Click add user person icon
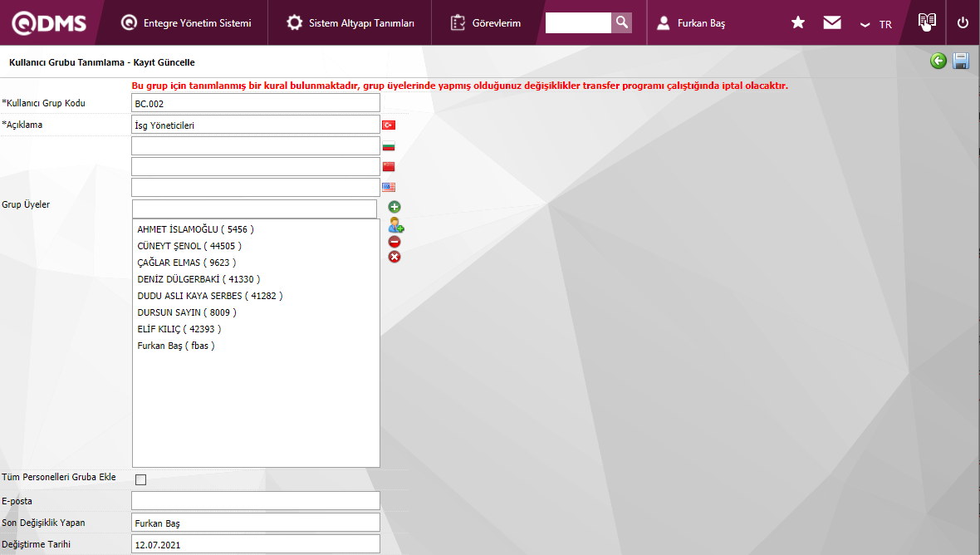 [395, 225]
